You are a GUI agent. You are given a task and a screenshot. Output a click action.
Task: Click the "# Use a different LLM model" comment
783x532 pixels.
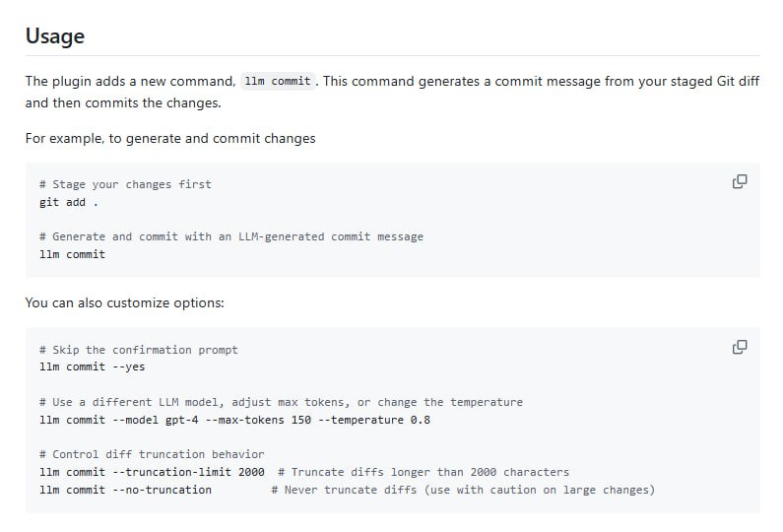281,402
